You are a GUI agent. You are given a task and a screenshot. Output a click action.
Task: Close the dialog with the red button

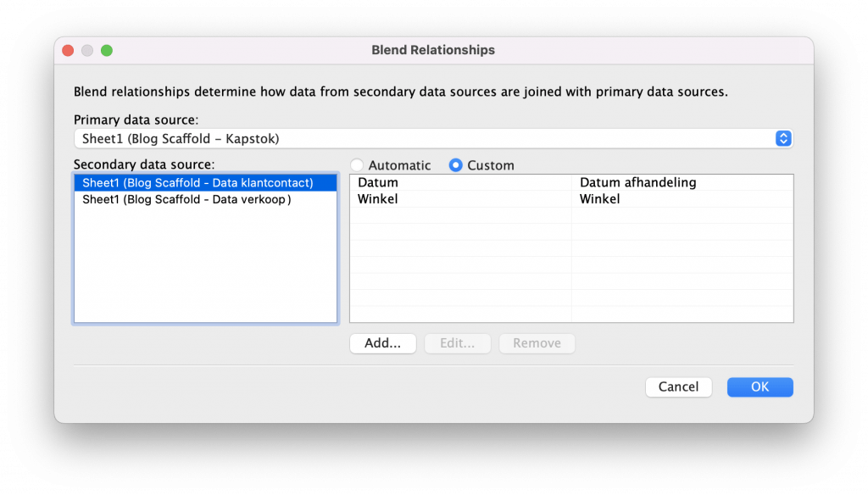68,50
